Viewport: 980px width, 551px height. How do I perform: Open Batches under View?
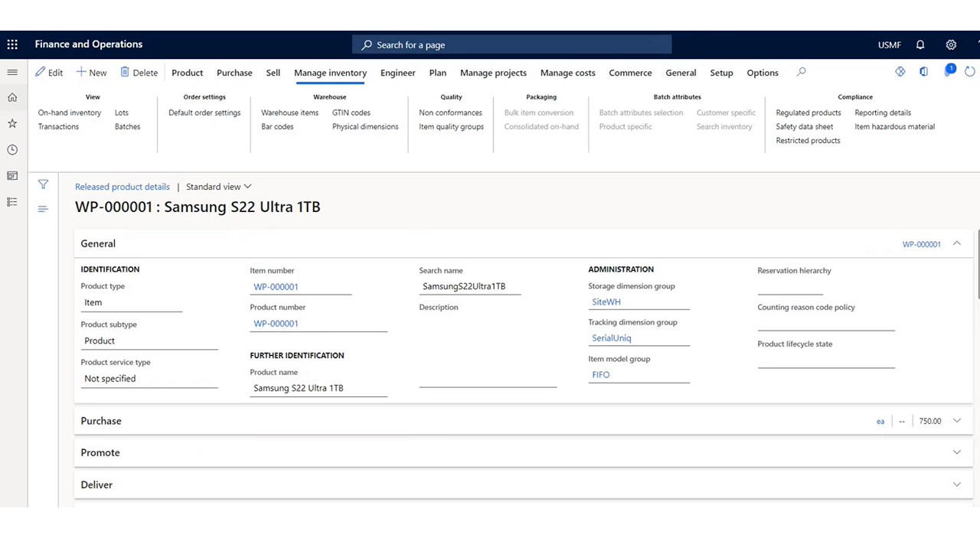128,126
